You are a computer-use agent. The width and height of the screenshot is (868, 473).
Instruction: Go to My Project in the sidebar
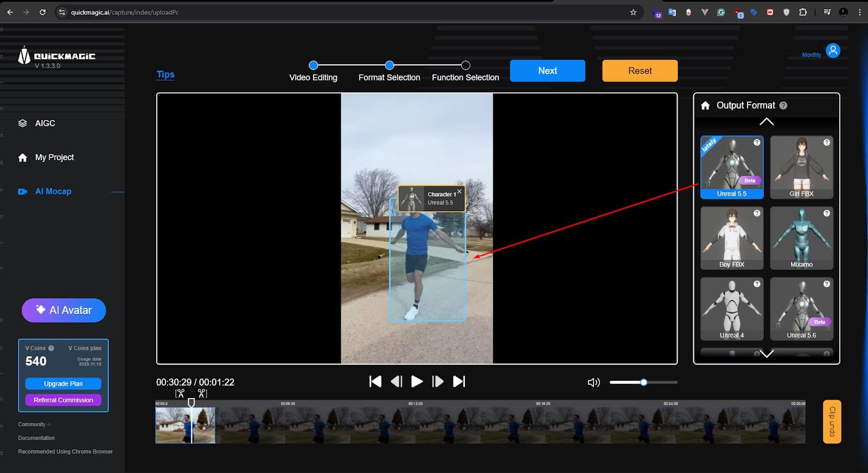(46, 157)
